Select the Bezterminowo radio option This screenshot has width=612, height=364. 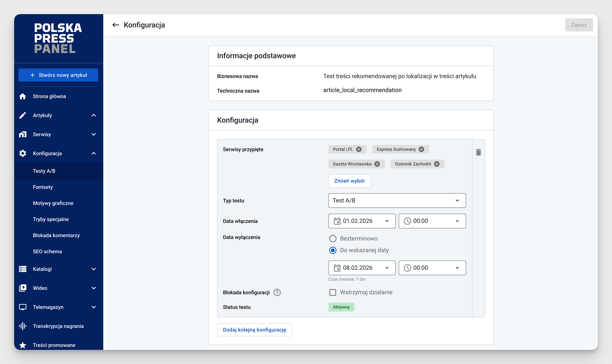[x=333, y=238]
